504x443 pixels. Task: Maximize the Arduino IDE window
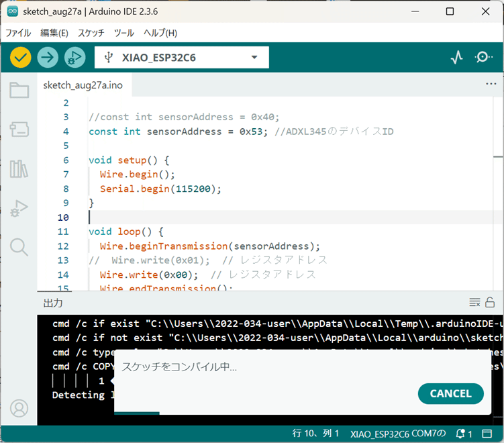[450, 11]
